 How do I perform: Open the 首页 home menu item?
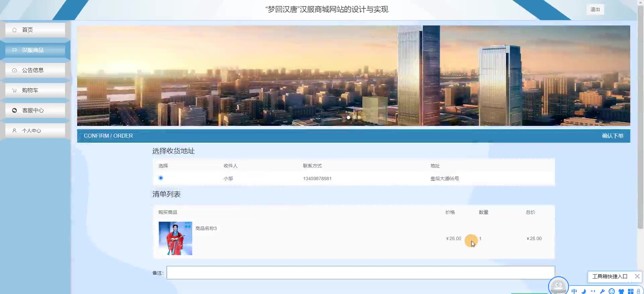click(x=35, y=30)
